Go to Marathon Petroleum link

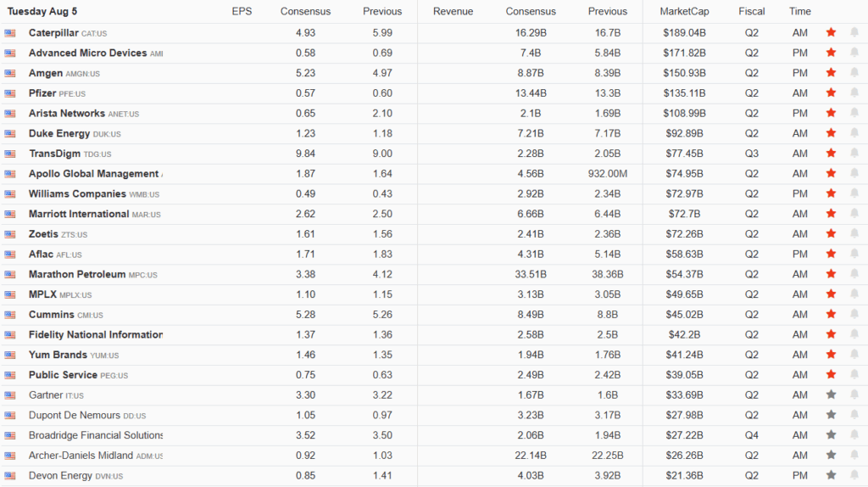(77, 275)
